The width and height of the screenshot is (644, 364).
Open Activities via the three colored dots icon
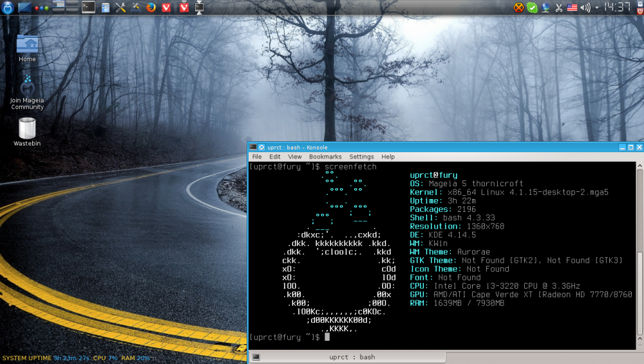click(x=41, y=8)
